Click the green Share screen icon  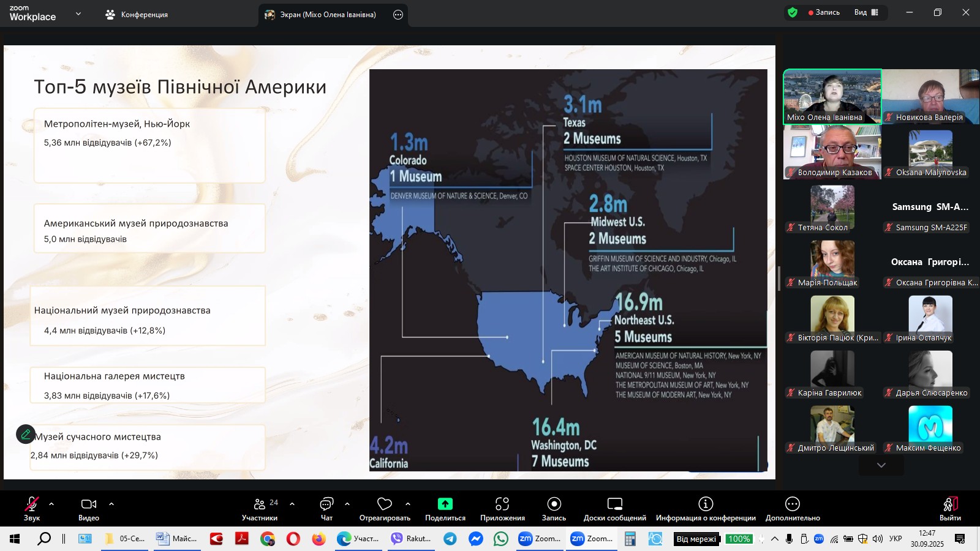[445, 504]
